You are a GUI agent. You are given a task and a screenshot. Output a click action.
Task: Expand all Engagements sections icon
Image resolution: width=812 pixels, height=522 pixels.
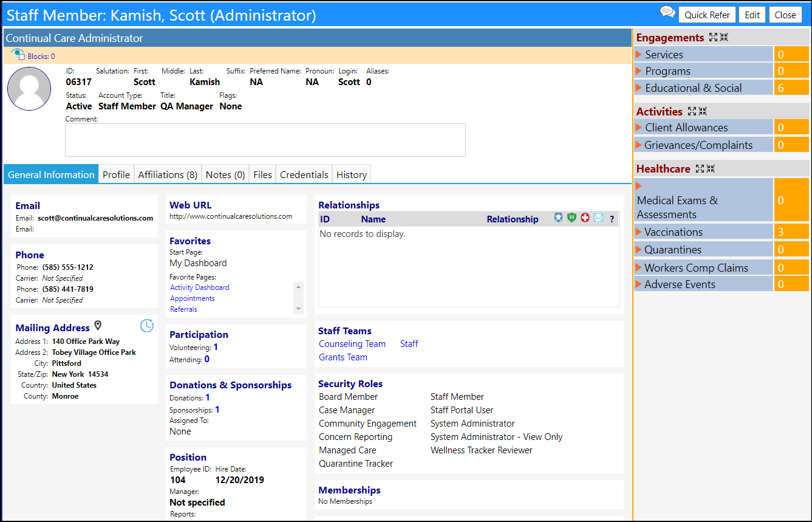[x=714, y=38]
